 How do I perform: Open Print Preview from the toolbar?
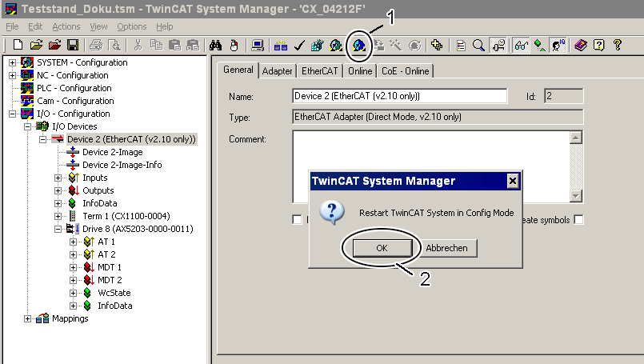114,45
